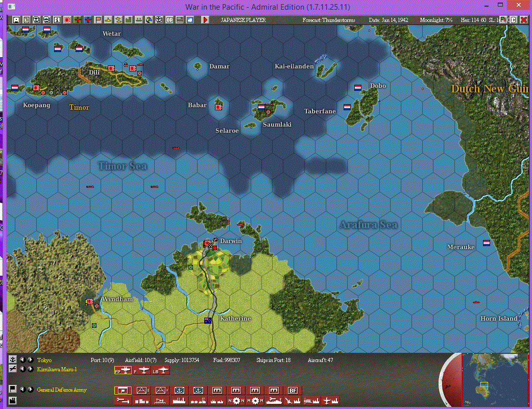Image resolution: width=532 pixels, height=409 pixels.
Task: Click the info 'i' toolbar icon
Action: click(57, 20)
